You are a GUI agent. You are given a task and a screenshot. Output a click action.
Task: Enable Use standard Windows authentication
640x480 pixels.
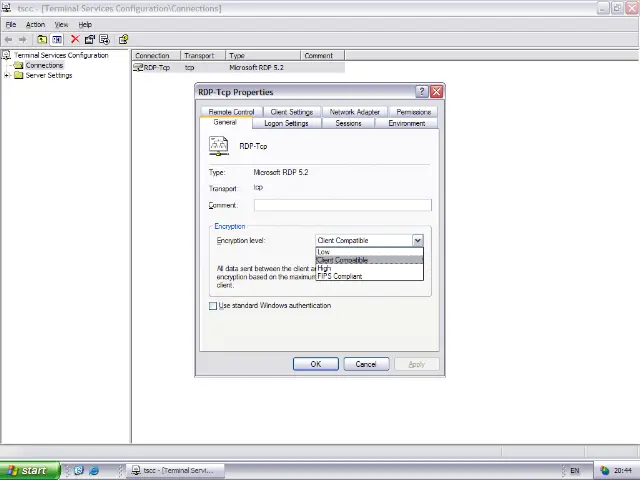pos(213,306)
